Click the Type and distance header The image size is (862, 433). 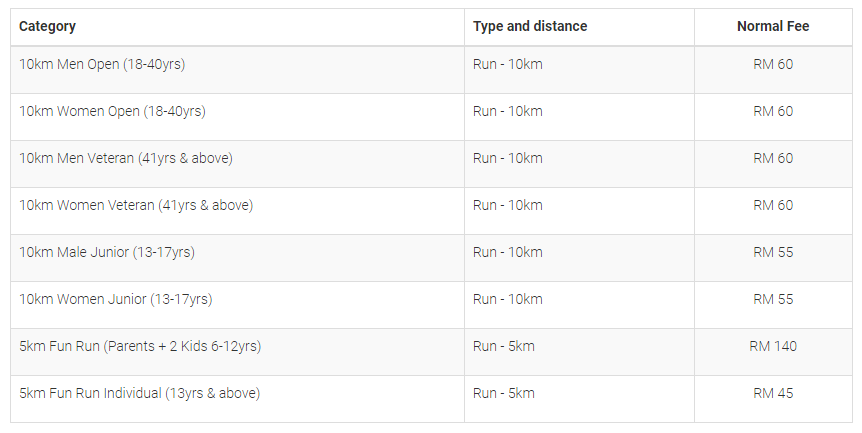[x=530, y=26]
